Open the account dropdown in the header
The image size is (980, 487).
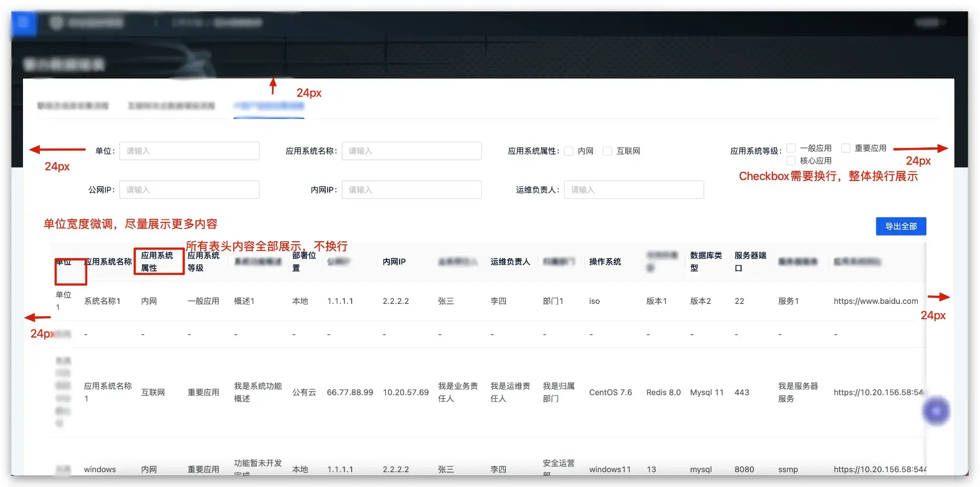930,22
